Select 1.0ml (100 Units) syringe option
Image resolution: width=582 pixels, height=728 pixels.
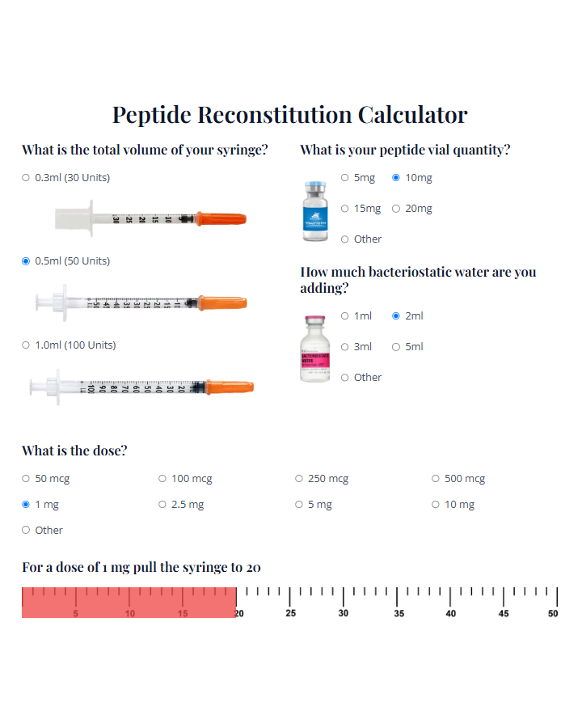pos(26,345)
